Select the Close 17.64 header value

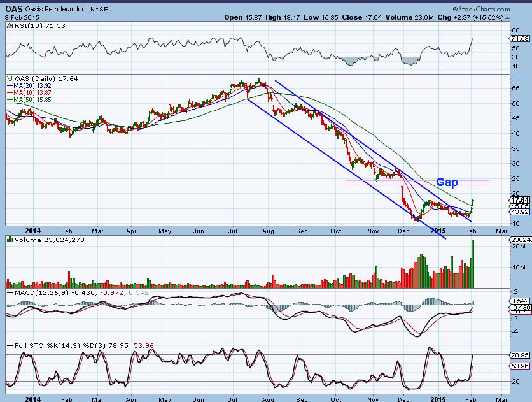coord(362,17)
